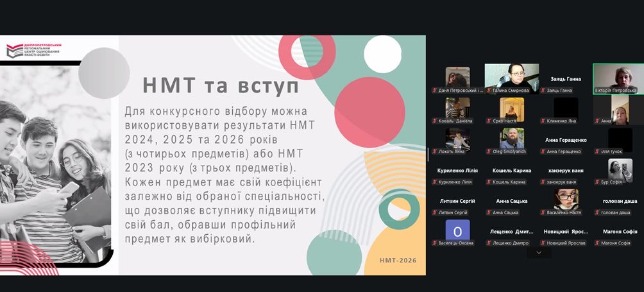
Task: Click muted mic icon beside Бур Софія
Action: [x=597, y=182]
